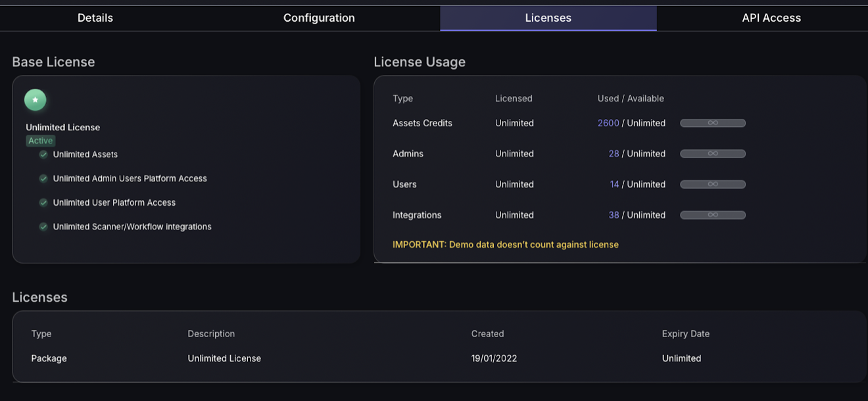Screen dimensions: 868x401
Task: Click the Users row label
Action: pos(404,184)
